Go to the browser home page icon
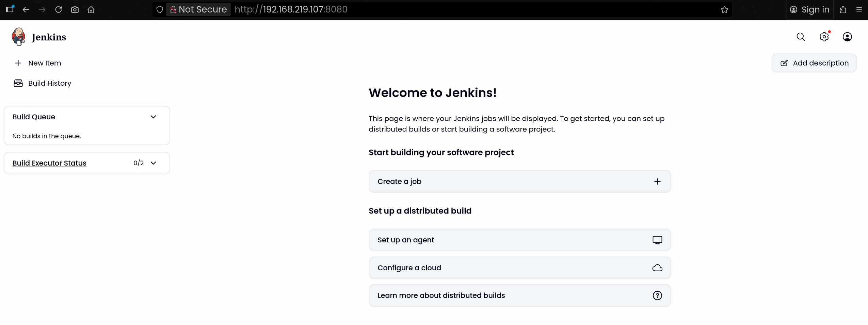 tap(91, 10)
